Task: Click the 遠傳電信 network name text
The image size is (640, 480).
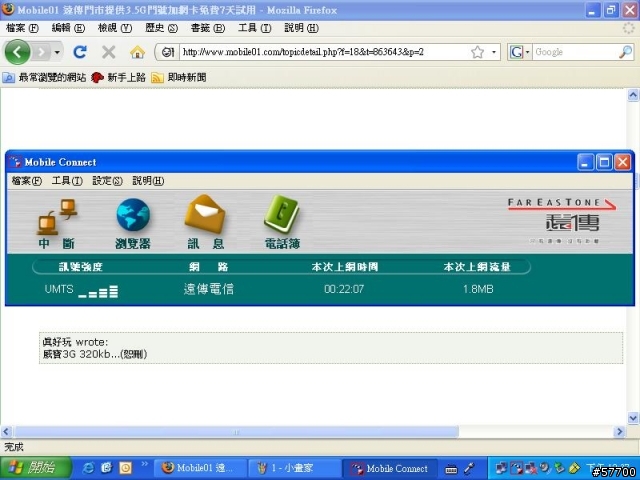Action: pos(209,289)
